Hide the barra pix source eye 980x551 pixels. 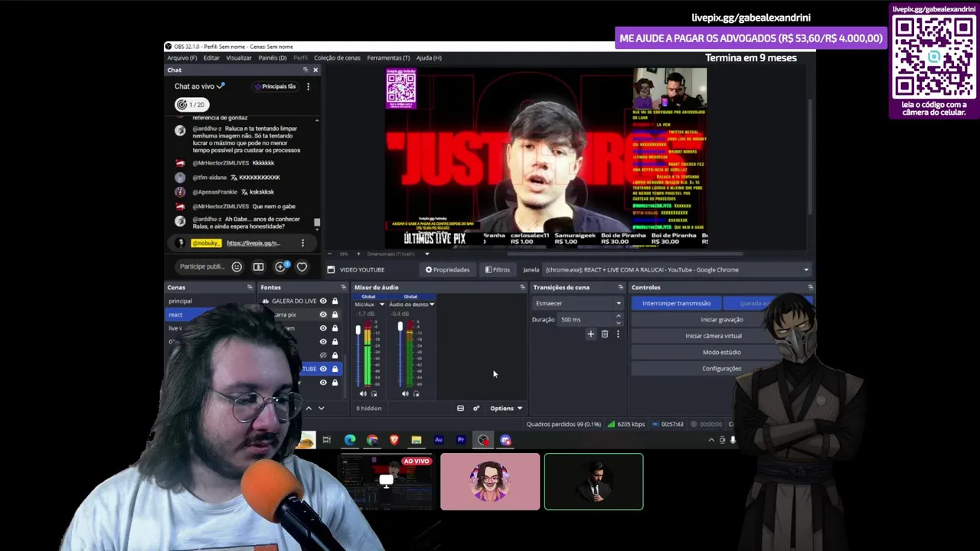click(x=323, y=315)
